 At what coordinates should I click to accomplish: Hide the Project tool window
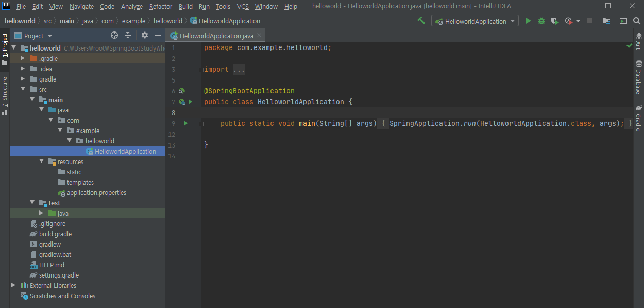click(157, 35)
